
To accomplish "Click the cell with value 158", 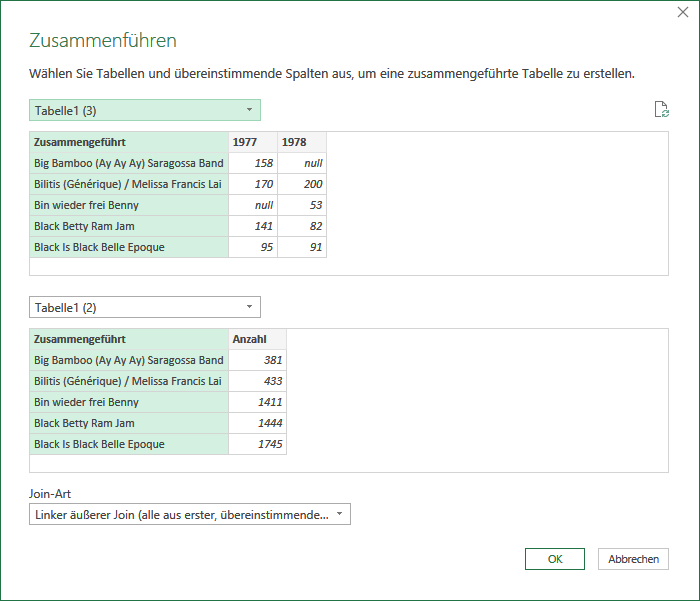I will click(x=253, y=163).
